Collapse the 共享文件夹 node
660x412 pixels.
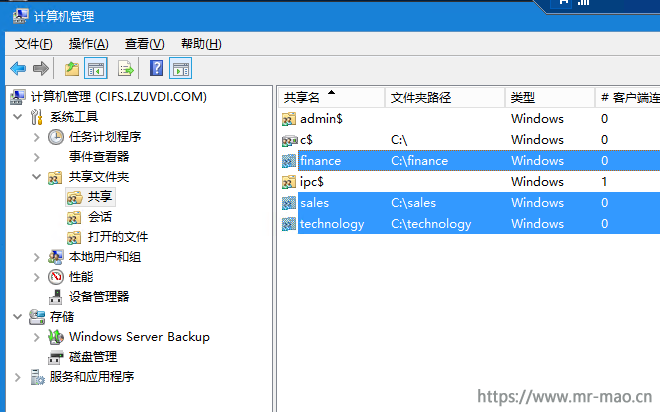pos(37,177)
